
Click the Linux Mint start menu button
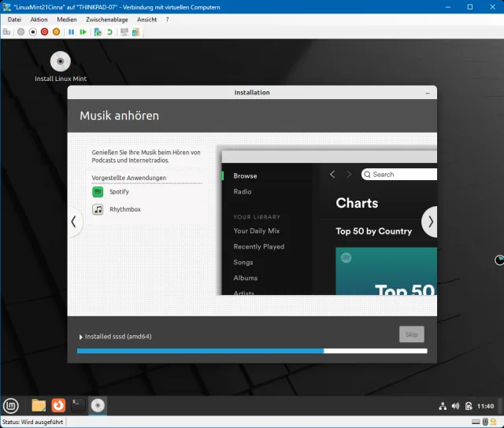(11, 406)
